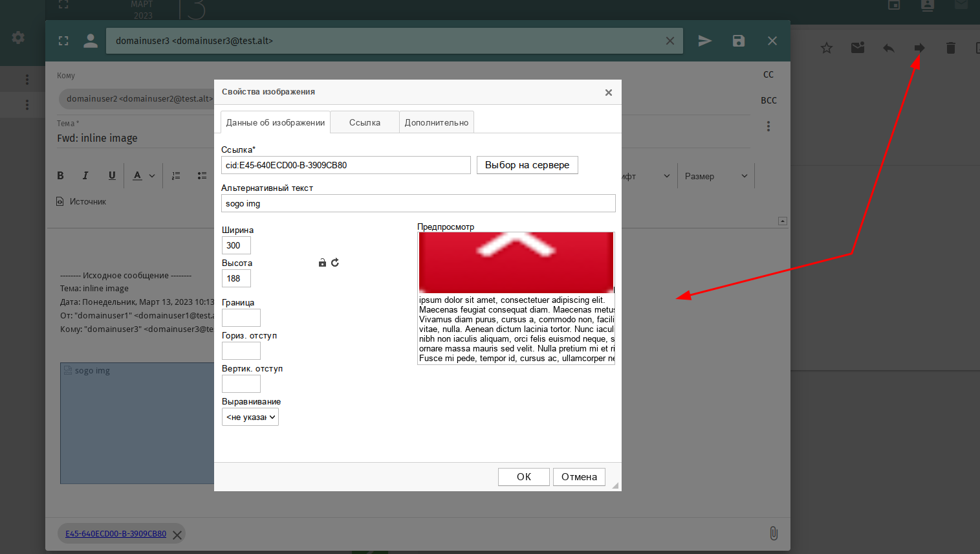Viewport: 980px width, 554px height.
Task: Reset image size with the refresh icon
Action: coord(335,263)
